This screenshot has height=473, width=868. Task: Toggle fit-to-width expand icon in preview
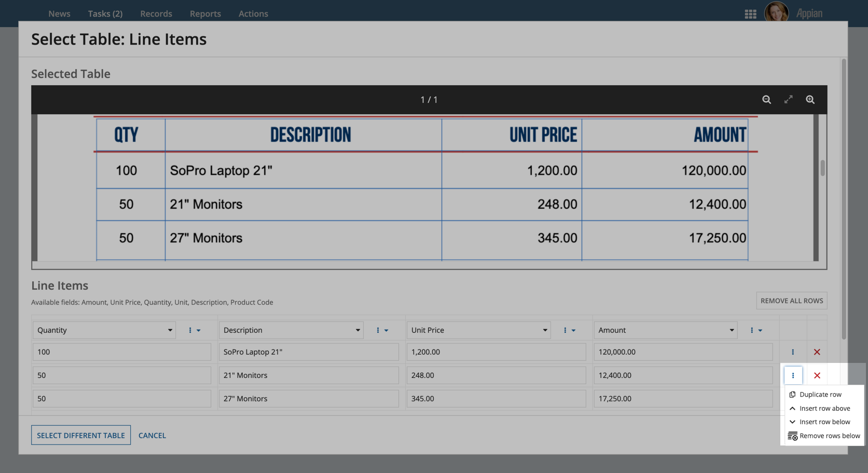click(788, 99)
